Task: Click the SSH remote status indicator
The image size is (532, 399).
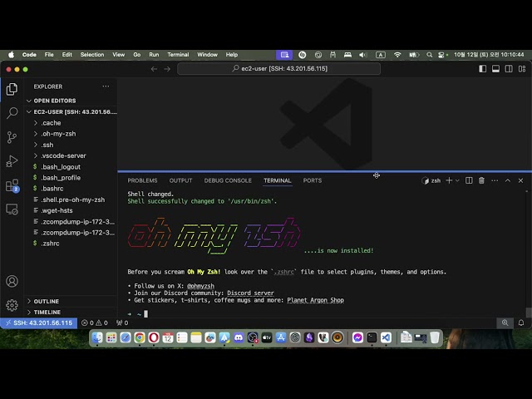Action: pos(39,323)
